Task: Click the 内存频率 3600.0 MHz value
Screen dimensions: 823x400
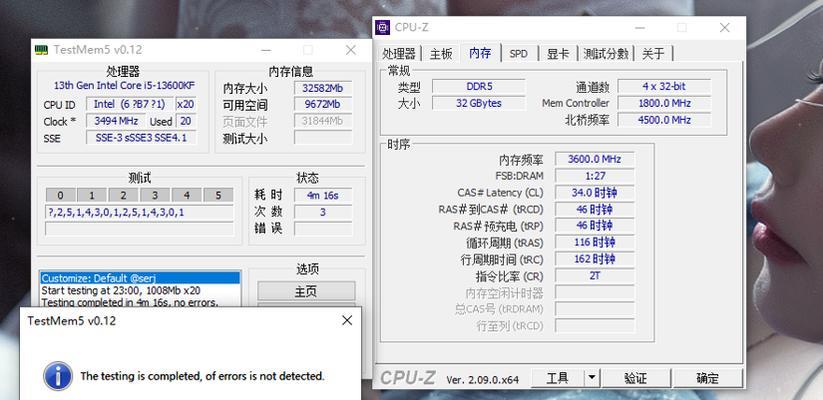Action: [595, 159]
